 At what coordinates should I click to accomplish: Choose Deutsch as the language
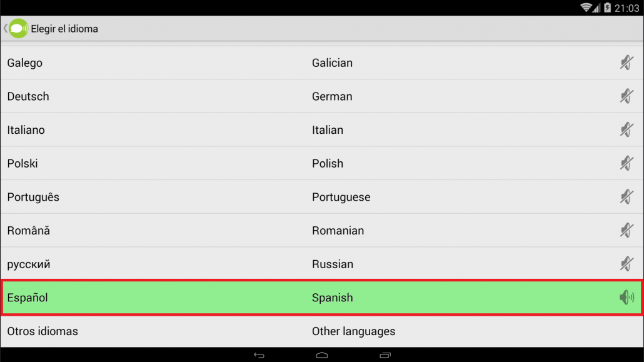pyautogui.click(x=322, y=96)
